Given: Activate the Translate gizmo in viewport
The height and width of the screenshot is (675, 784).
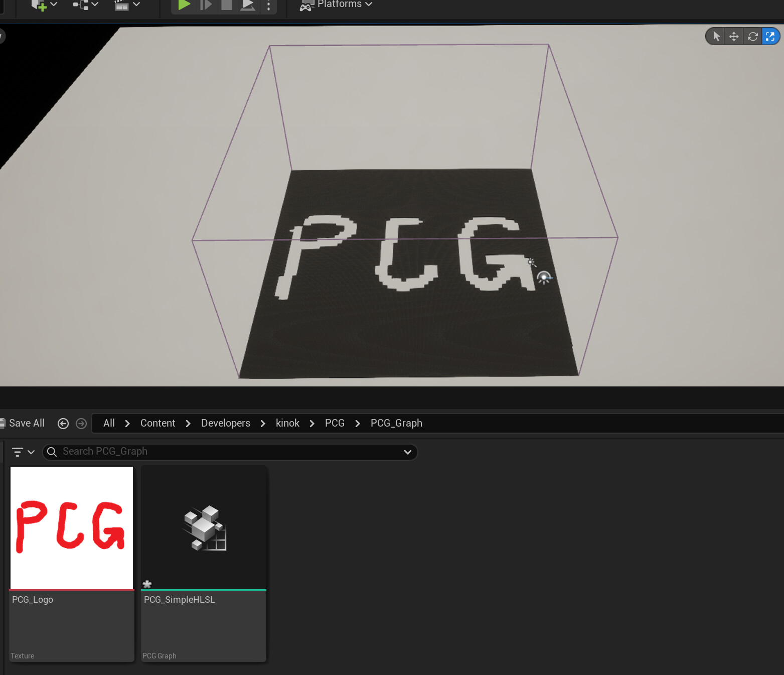Looking at the screenshot, I should point(733,36).
